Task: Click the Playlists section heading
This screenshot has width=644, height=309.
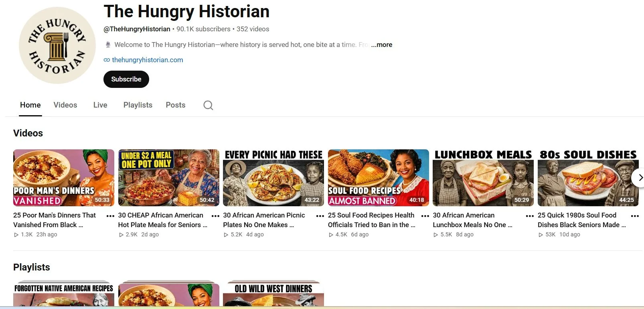Action: (32, 267)
